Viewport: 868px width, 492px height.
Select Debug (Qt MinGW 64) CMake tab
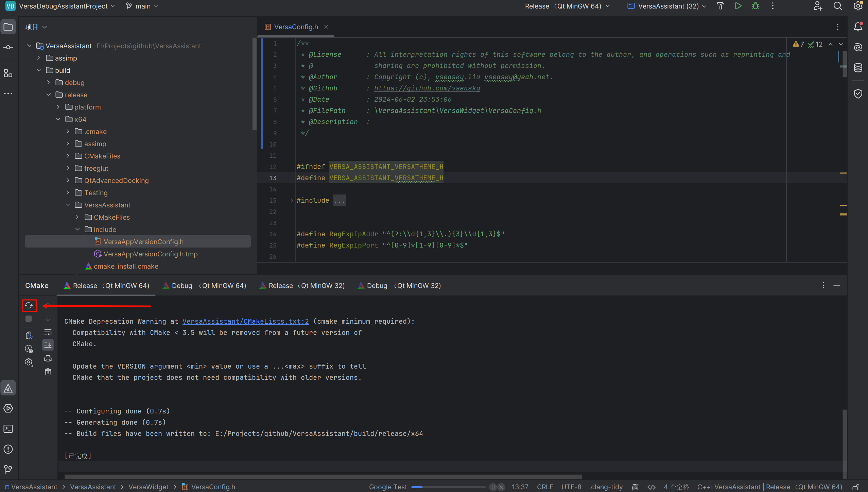pos(205,286)
